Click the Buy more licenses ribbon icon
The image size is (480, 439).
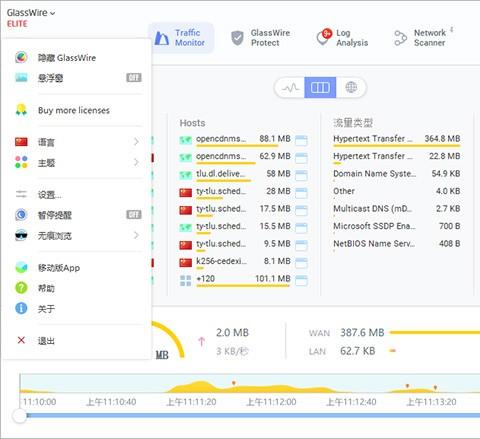21,110
